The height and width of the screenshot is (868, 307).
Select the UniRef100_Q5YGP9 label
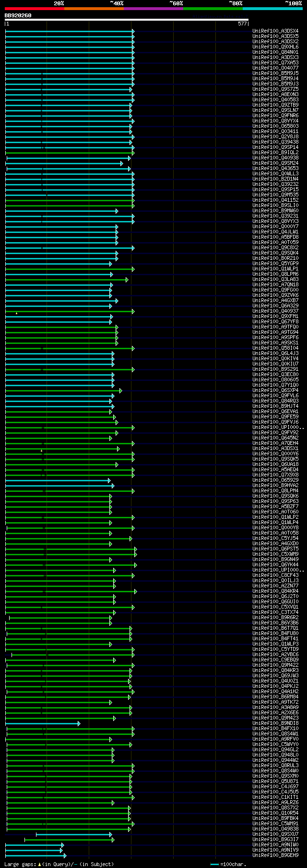tap(275, 264)
